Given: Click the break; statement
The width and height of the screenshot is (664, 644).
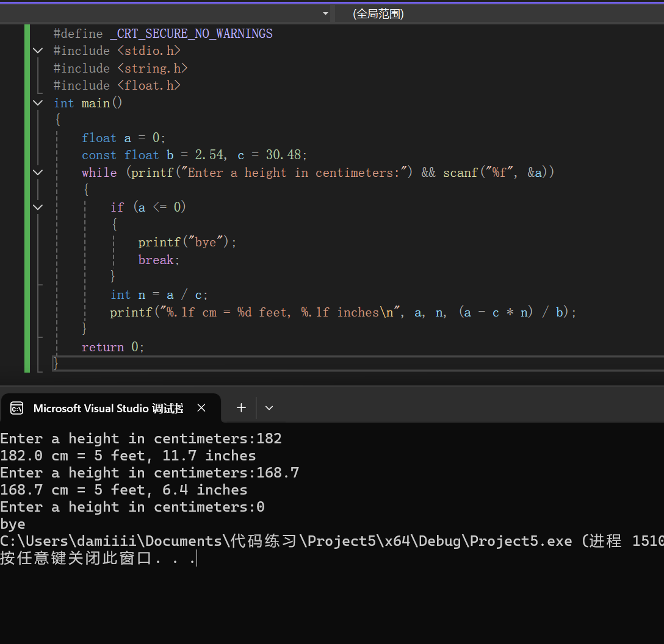Looking at the screenshot, I should tap(159, 259).
